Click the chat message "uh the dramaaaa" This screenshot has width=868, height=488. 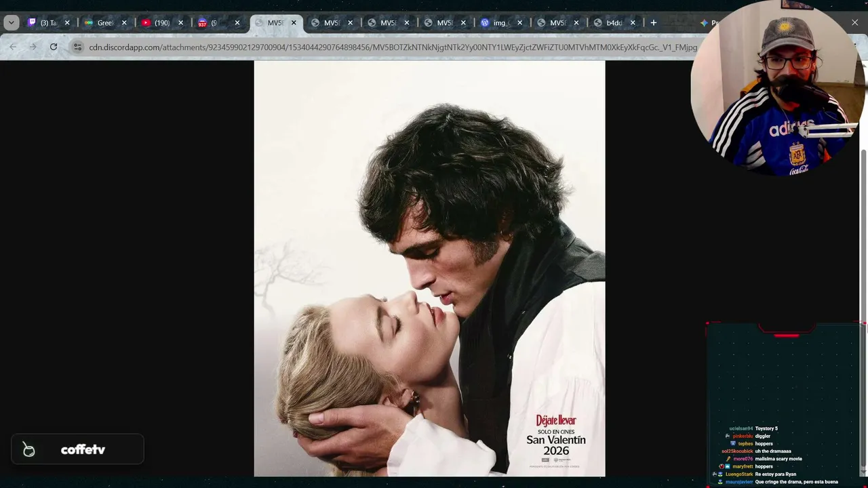click(772, 451)
